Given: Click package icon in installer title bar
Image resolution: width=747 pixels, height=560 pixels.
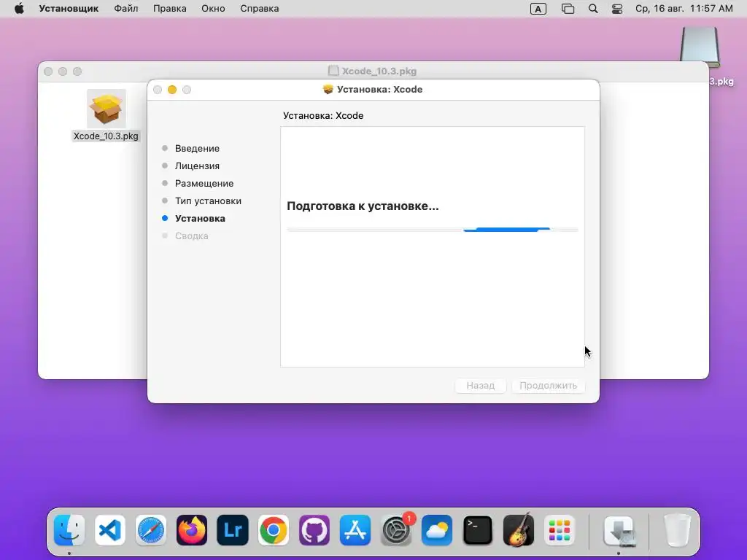Looking at the screenshot, I should (328, 90).
